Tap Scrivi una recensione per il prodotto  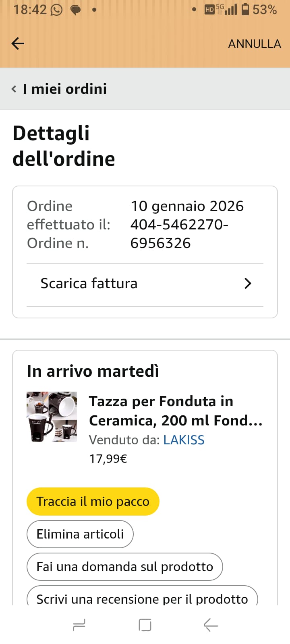[x=142, y=598]
